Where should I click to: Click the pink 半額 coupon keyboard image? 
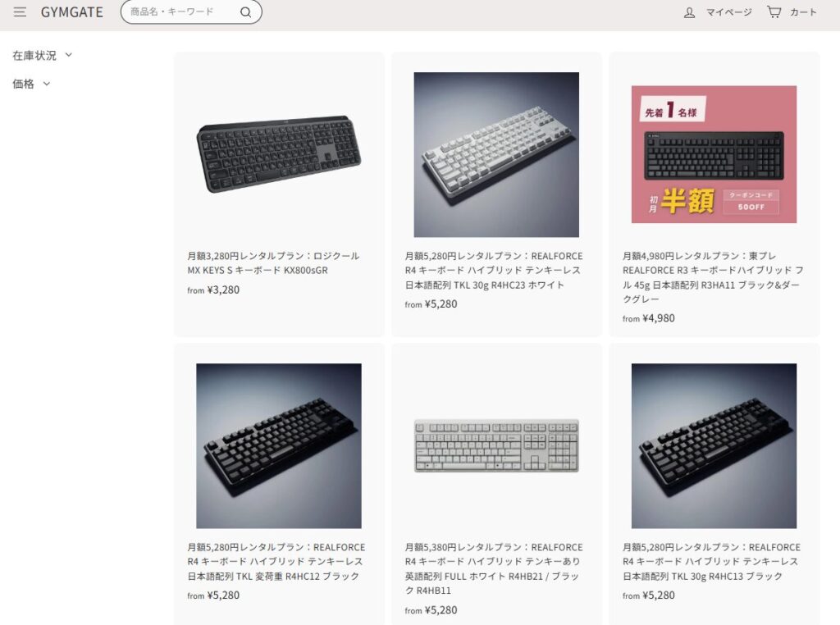coord(714,154)
